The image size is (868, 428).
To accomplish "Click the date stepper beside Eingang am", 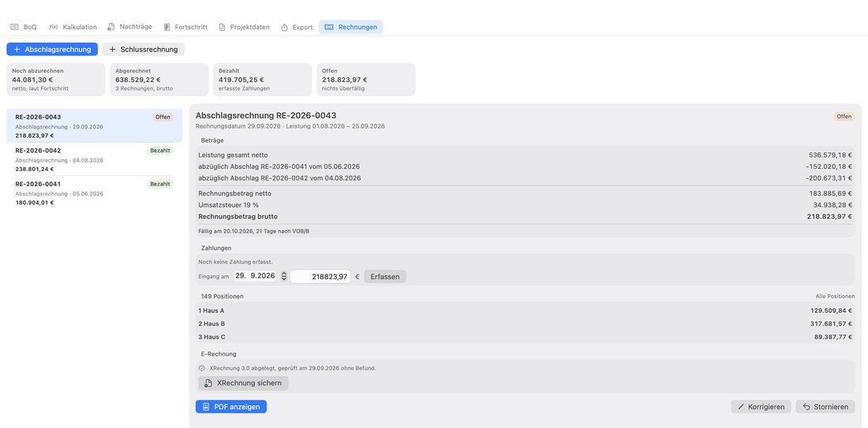I will click(283, 276).
